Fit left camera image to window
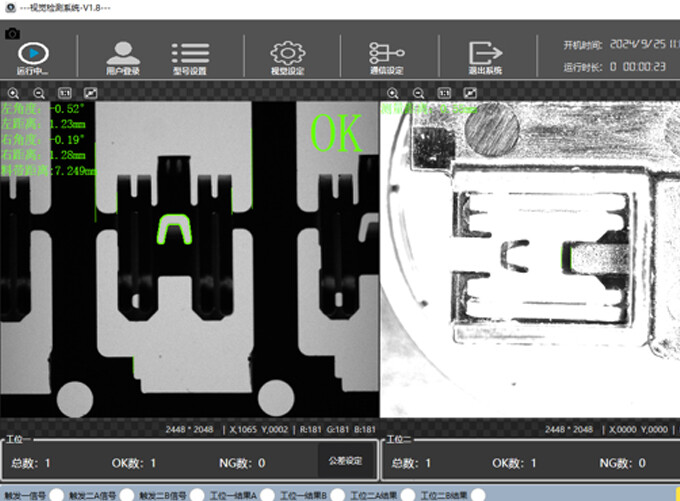The image size is (680, 501). point(91,93)
